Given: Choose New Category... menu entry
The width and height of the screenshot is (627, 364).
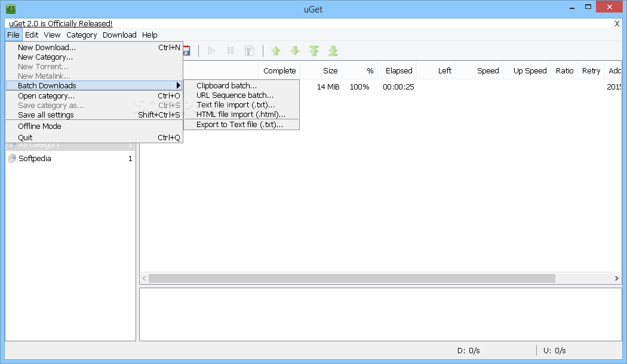Looking at the screenshot, I should (94, 57).
